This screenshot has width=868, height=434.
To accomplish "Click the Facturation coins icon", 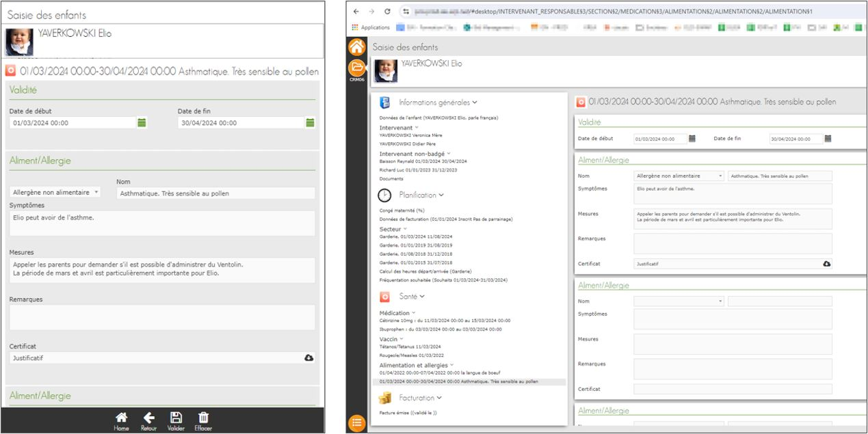I will point(384,398).
